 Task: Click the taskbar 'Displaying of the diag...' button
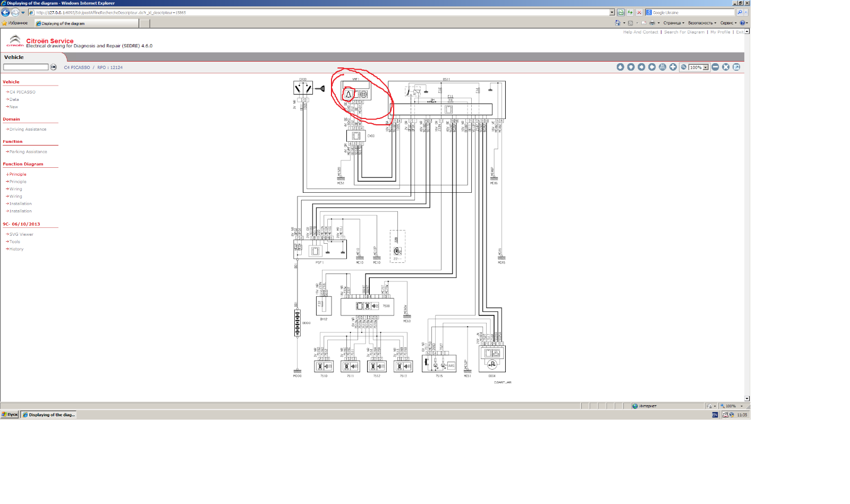(x=49, y=415)
